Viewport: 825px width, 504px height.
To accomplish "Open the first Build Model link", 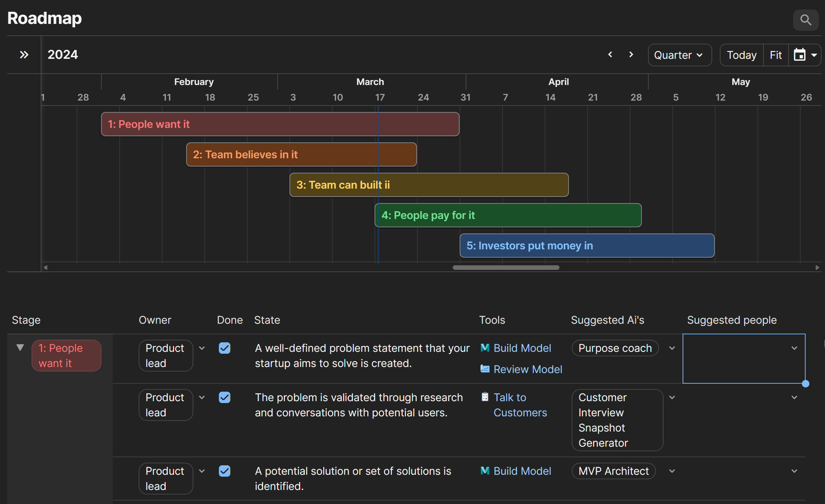I will [522, 348].
